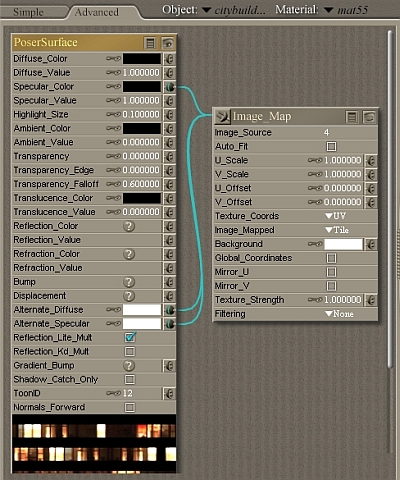Click the Diffuse_Color animation key icon
The height and width of the screenshot is (480, 400).
(113, 59)
